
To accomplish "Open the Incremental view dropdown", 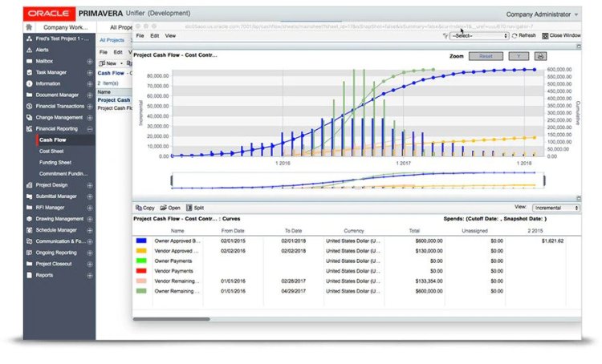I will (x=554, y=208).
